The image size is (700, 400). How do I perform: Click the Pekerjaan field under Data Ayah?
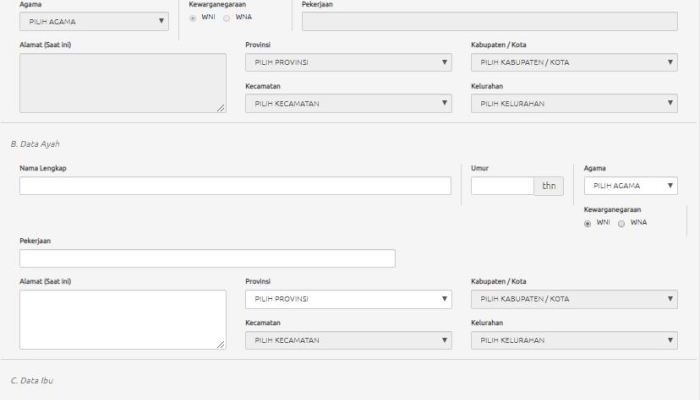pyautogui.click(x=207, y=259)
